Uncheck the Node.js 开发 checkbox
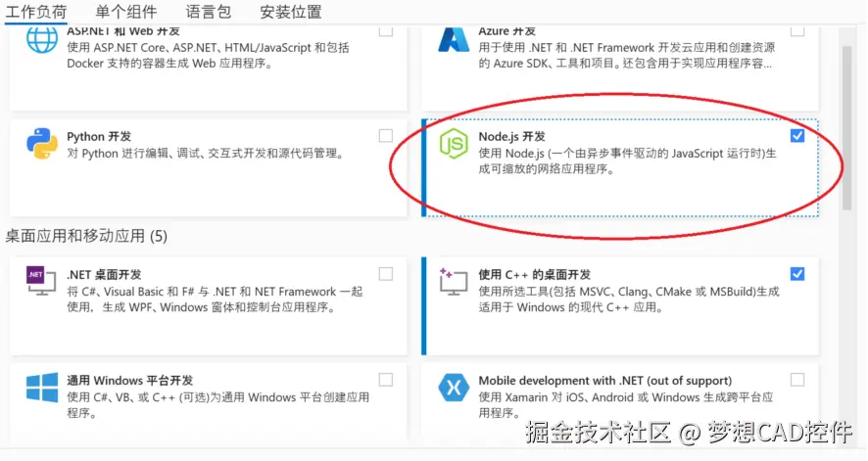Viewport: 868px width, 461px height. pyautogui.click(x=797, y=135)
